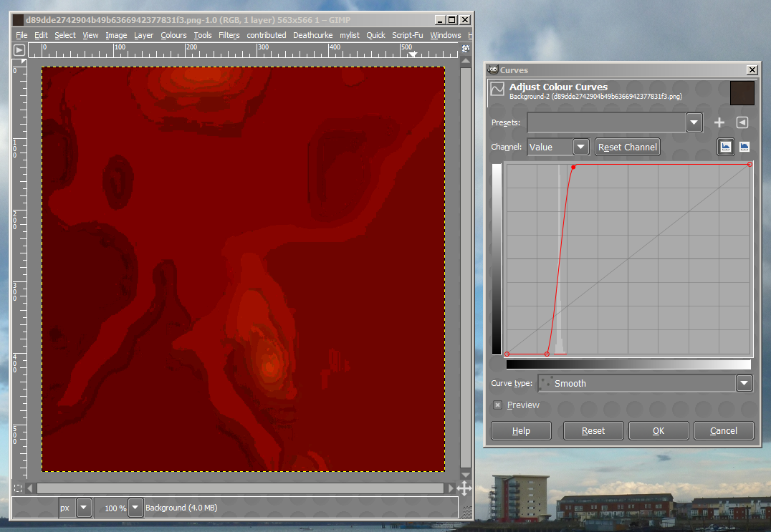Click the image menu arrow at ruler corner
The height and width of the screenshot is (532, 771).
coord(19,50)
